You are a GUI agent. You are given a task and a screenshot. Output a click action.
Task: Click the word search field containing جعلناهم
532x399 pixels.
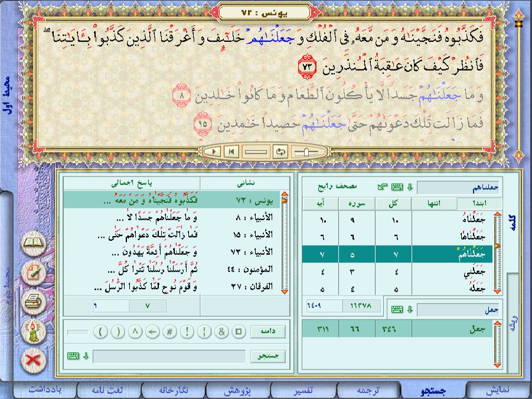pos(458,187)
